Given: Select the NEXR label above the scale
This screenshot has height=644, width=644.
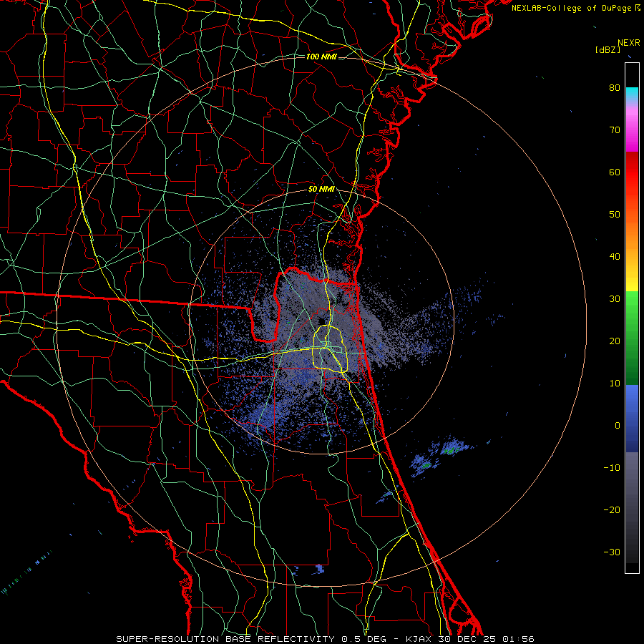Looking at the screenshot, I should click(x=628, y=43).
